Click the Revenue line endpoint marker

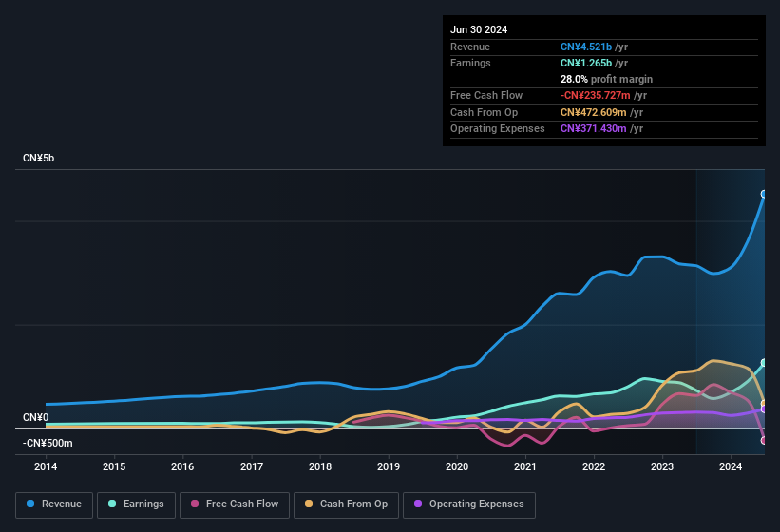pos(764,194)
